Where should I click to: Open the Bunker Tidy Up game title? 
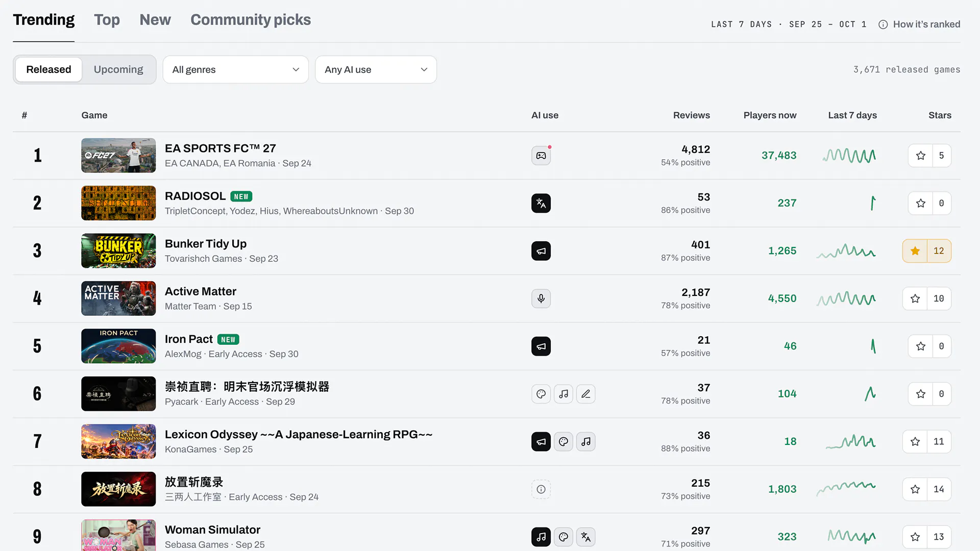click(x=206, y=244)
